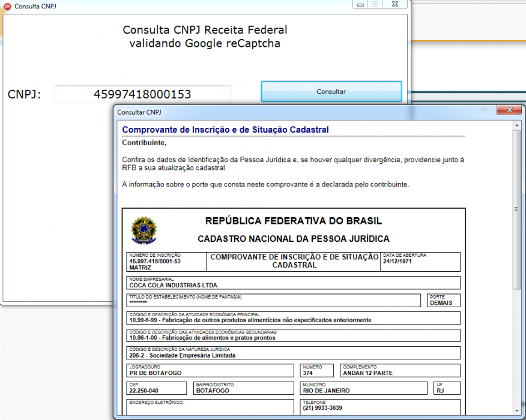Click the secondary activity 10.96-1-00 line

pos(202,338)
